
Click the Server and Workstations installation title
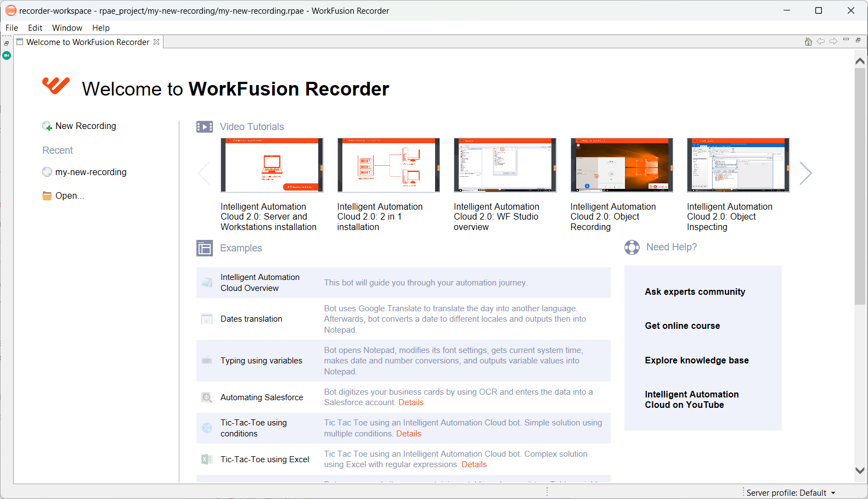pos(268,217)
